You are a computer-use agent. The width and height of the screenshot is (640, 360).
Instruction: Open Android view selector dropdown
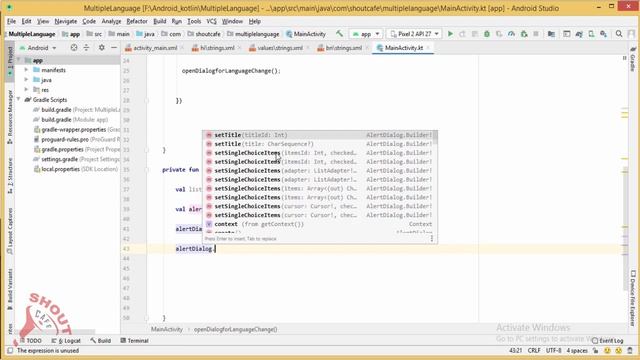pos(38,48)
